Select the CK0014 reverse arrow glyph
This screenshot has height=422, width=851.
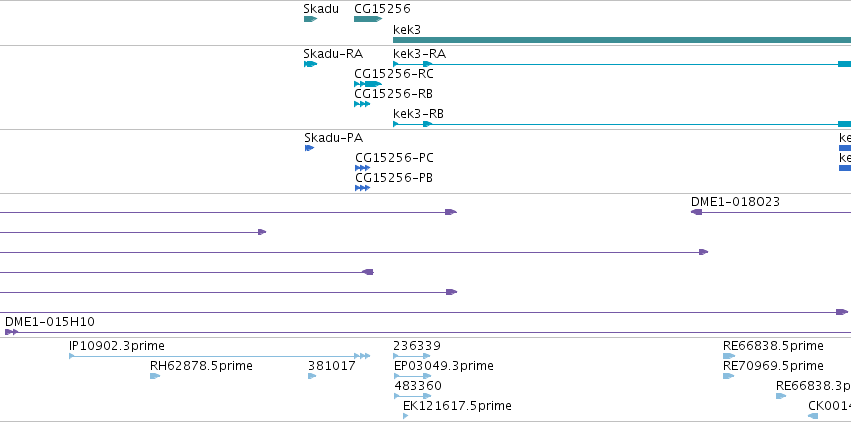pos(813,416)
